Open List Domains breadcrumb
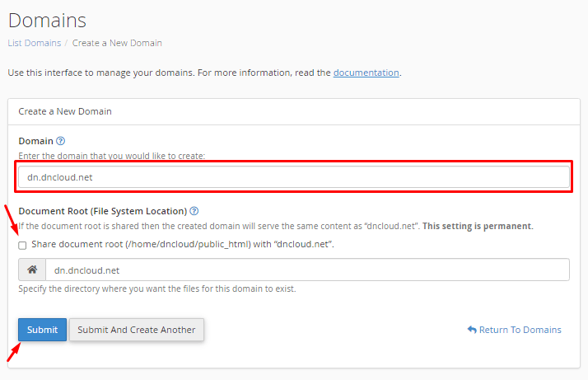The image size is (588, 380). 34,43
